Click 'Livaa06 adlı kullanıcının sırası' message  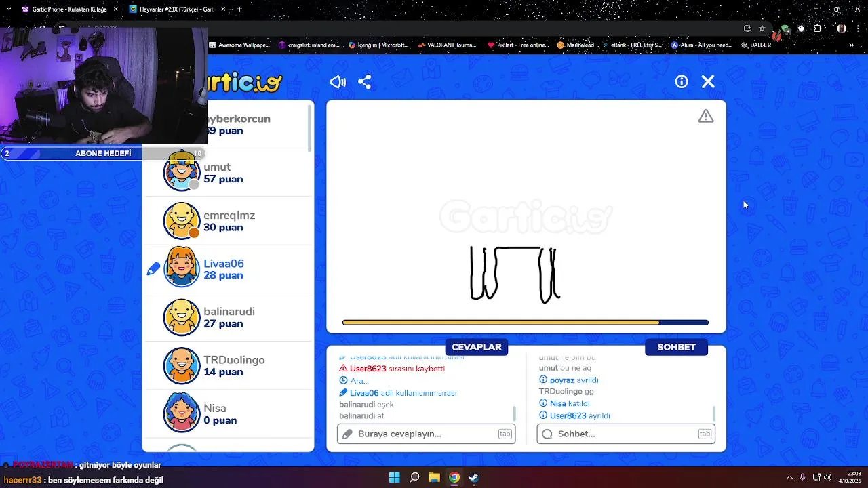398,393
